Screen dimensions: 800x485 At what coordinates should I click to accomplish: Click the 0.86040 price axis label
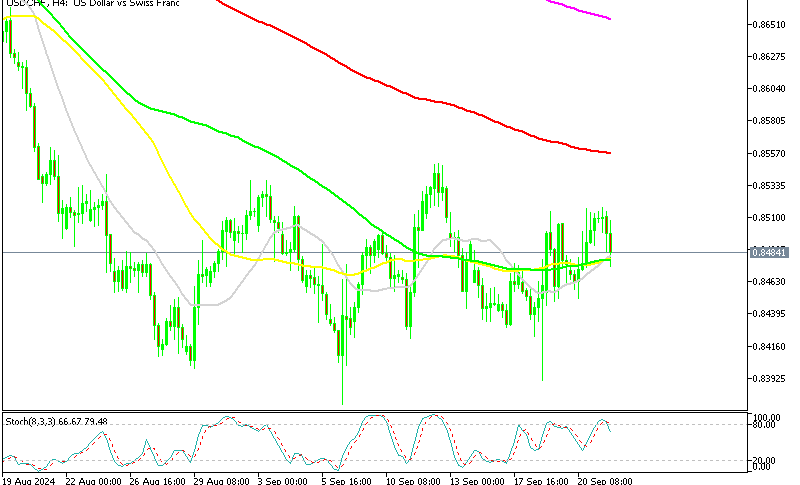[x=769, y=89]
